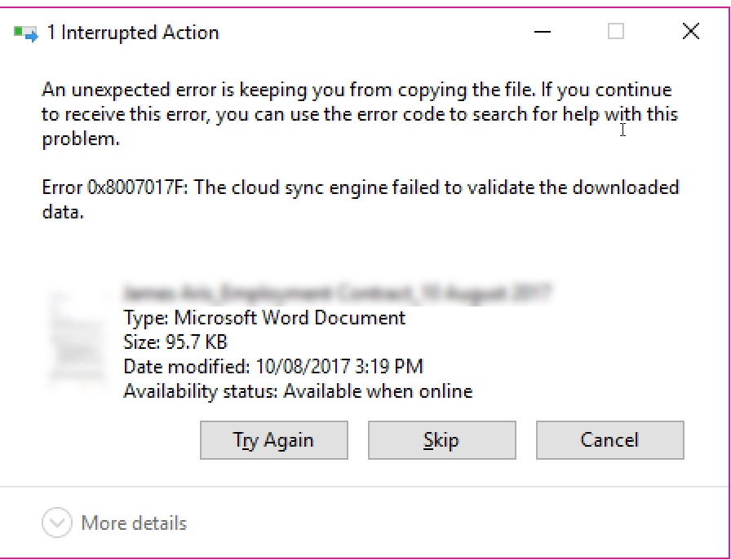The image size is (731, 560).
Task: Click the More details label text
Action: tap(134, 523)
